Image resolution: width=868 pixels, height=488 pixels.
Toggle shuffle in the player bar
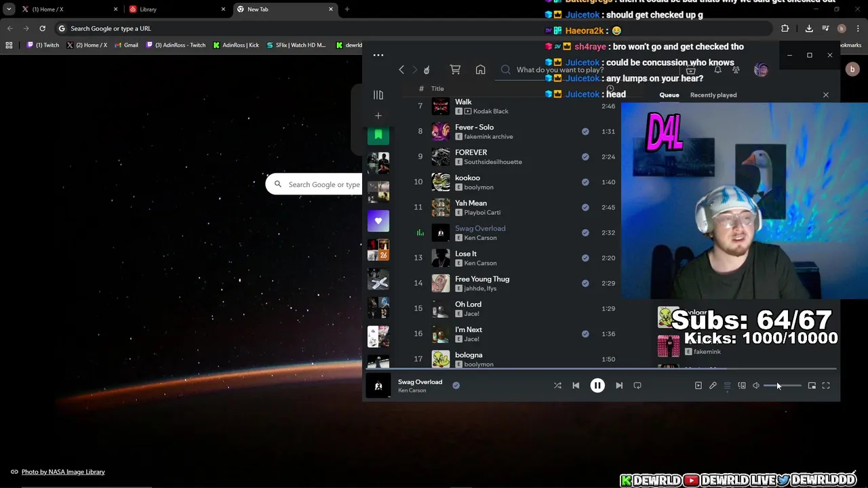[x=557, y=386]
